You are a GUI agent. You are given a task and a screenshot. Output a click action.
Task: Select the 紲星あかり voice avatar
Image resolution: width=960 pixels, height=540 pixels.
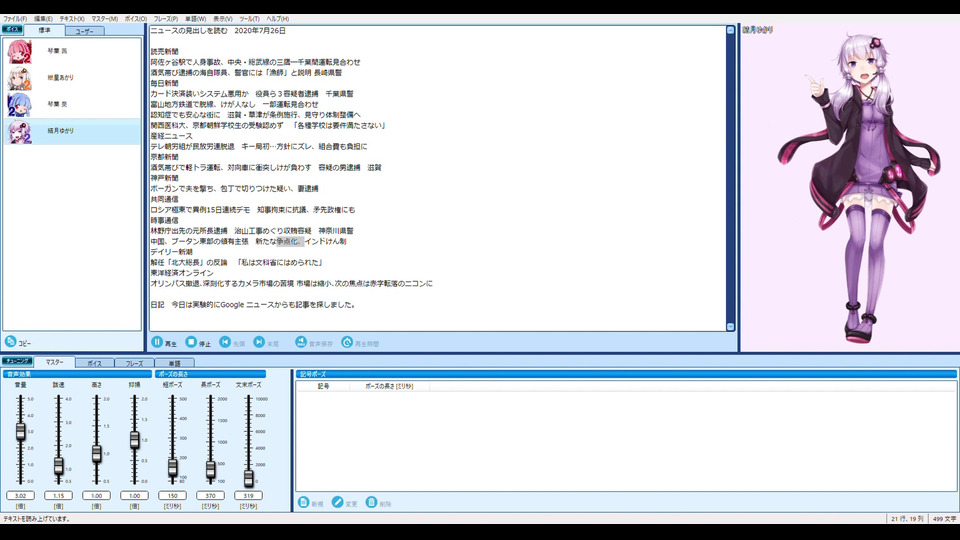tap(19, 78)
